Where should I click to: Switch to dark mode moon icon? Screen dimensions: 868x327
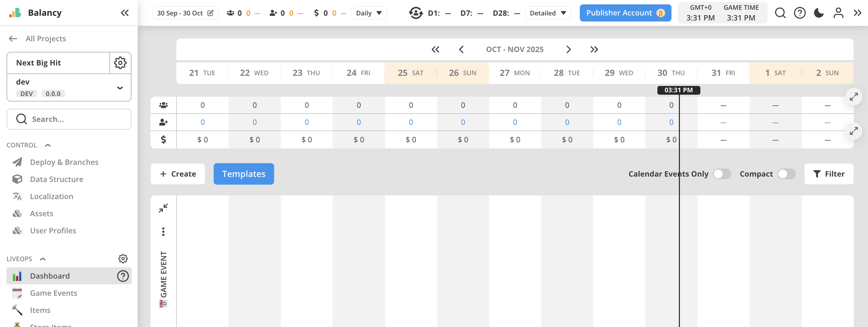pyautogui.click(x=819, y=13)
